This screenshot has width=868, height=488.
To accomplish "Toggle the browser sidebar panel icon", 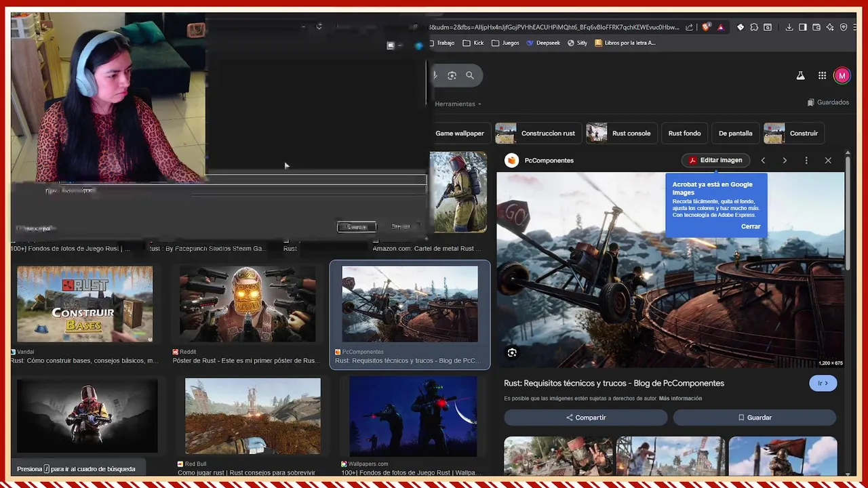I will (x=803, y=27).
